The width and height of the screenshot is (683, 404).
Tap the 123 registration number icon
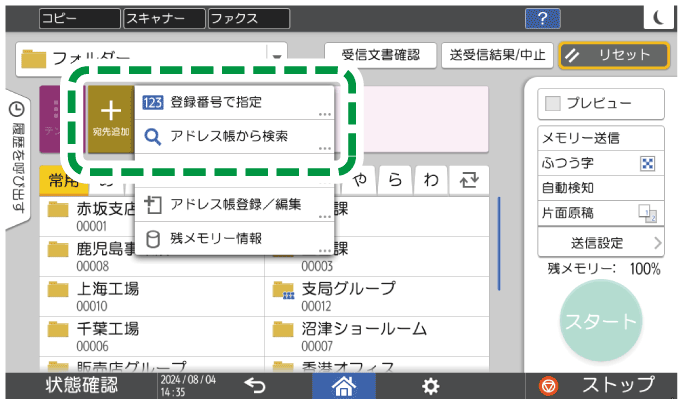click(152, 102)
